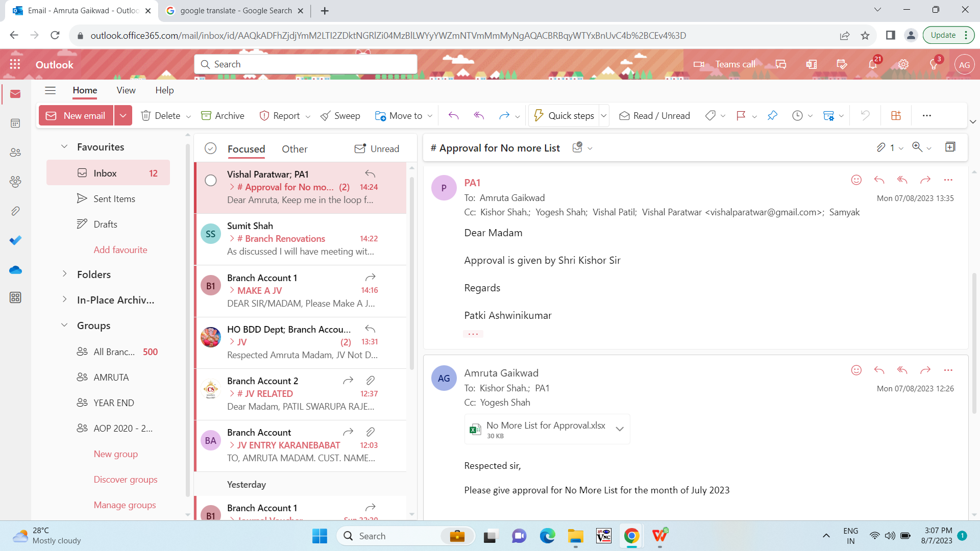Screen dimensions: 980x551
Task: Switch to the Home ribbon tab
Action: click(x=85, y=90)
